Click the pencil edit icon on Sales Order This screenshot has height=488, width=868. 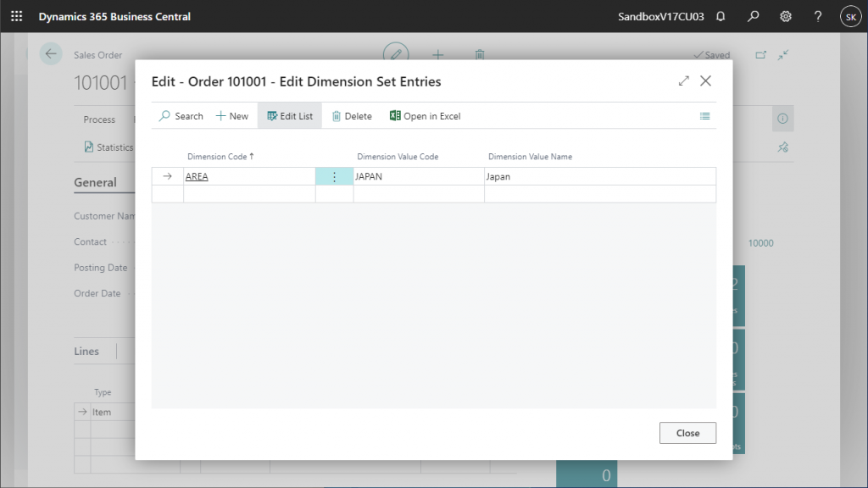tap(396, 54)
